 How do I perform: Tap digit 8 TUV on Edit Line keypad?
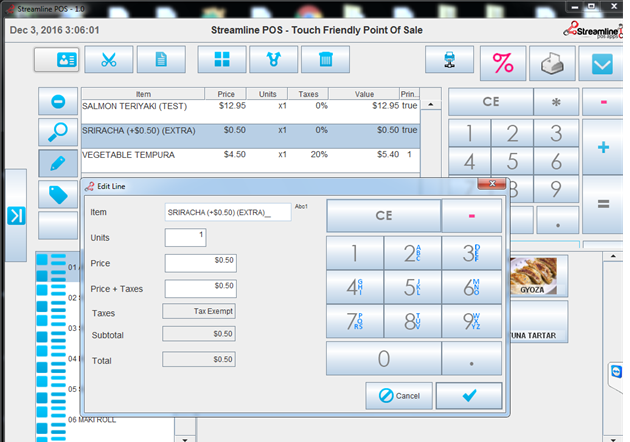412,321
